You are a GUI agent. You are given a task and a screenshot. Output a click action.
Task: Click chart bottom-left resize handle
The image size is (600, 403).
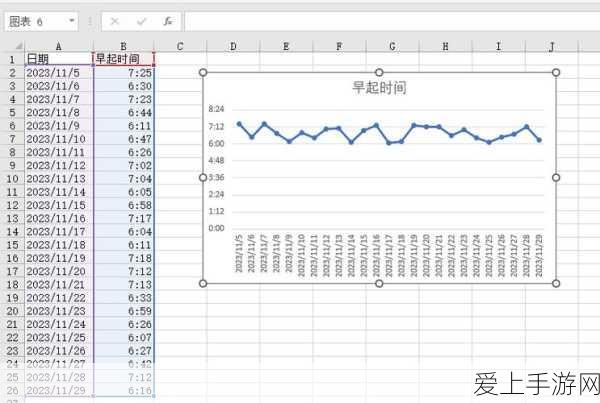[203, 283]
